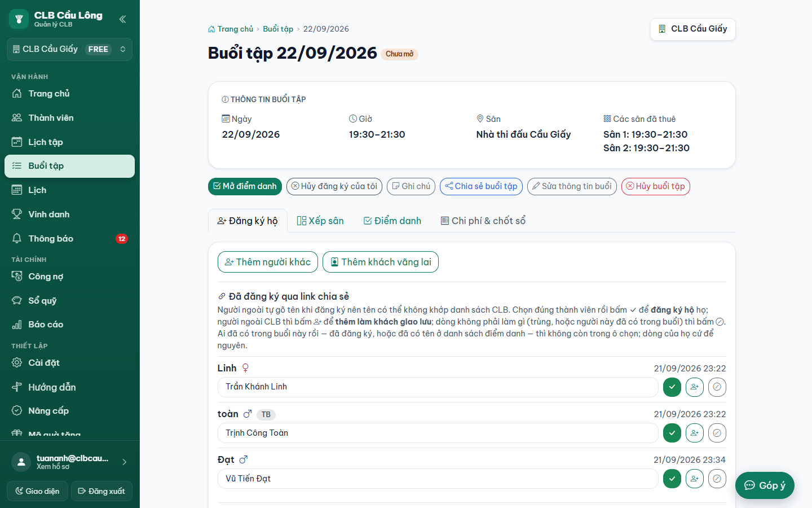Add Trịnh Công Toàn as guest player

click(695, 433)
